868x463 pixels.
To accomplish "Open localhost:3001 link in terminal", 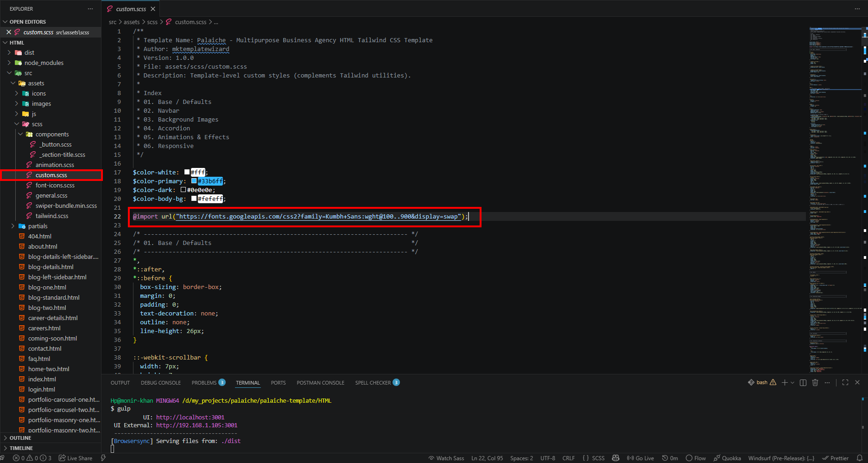I will [190, 417].
